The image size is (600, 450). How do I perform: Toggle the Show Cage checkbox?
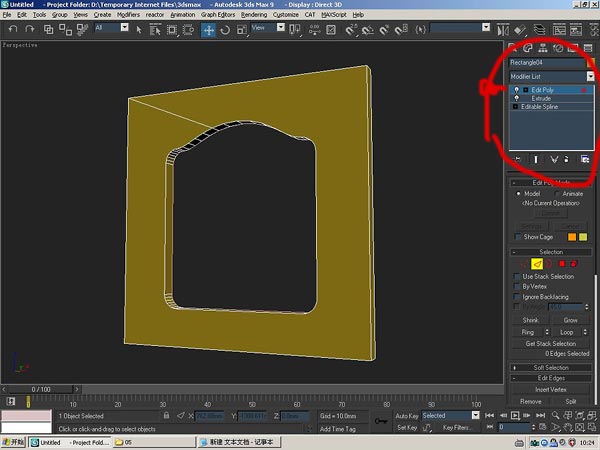click(517, 237)
